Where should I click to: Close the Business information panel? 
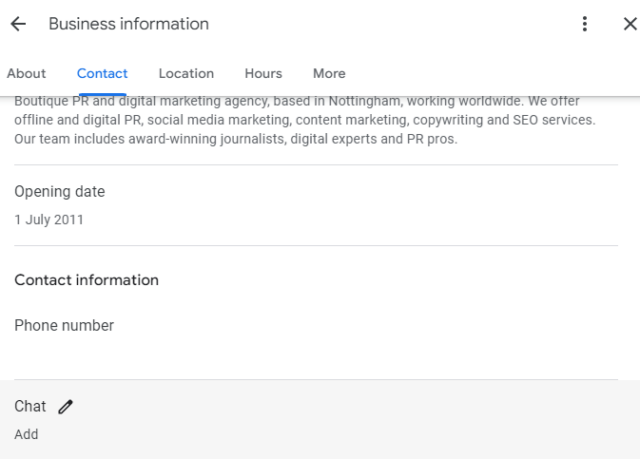click(x=629, y=24)
